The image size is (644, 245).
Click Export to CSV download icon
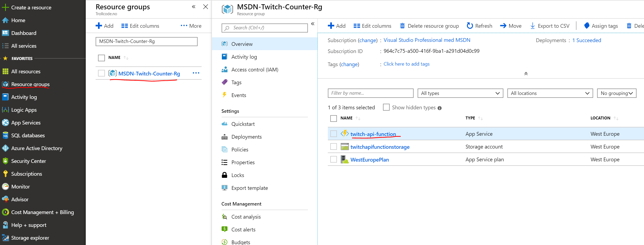532,26
